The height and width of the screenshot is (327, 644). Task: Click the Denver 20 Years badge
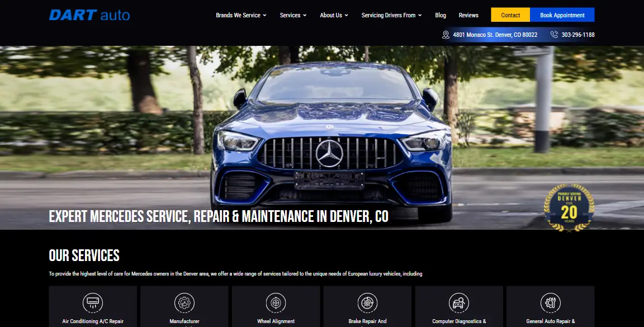click(x=569, y=207)
